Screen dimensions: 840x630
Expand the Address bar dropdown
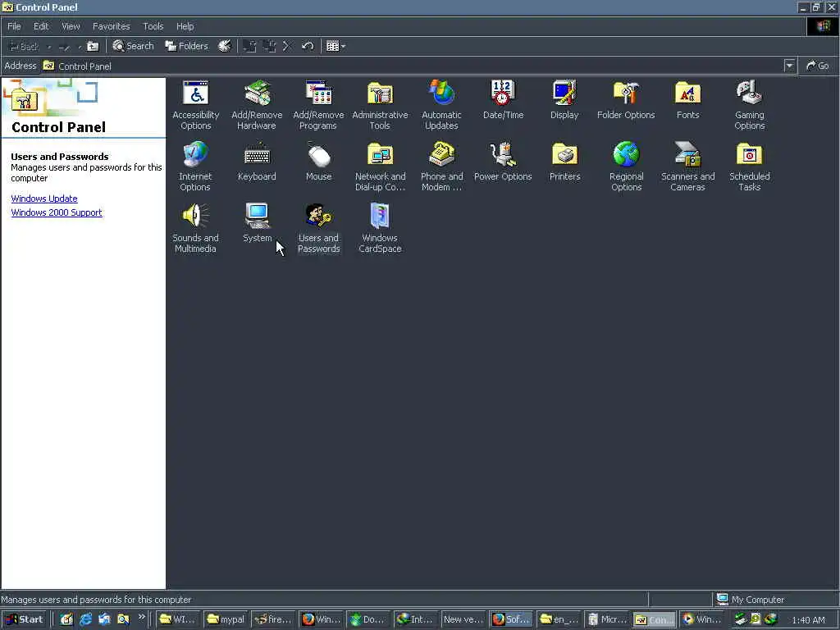click(789, 66)
